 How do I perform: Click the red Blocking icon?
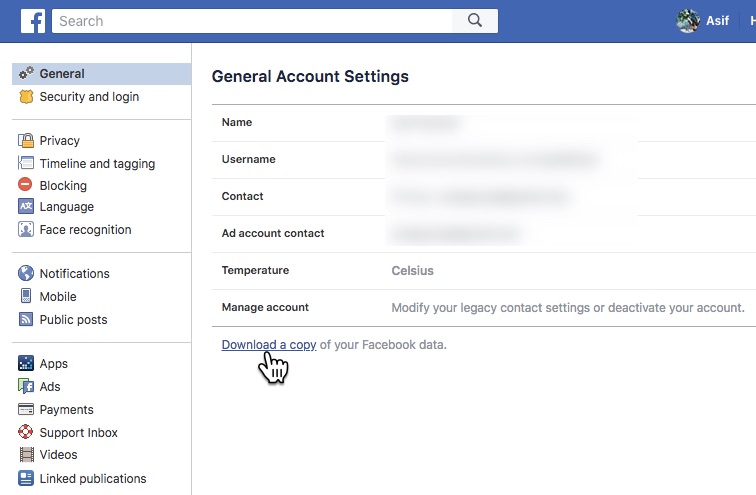tap(25, 184)
